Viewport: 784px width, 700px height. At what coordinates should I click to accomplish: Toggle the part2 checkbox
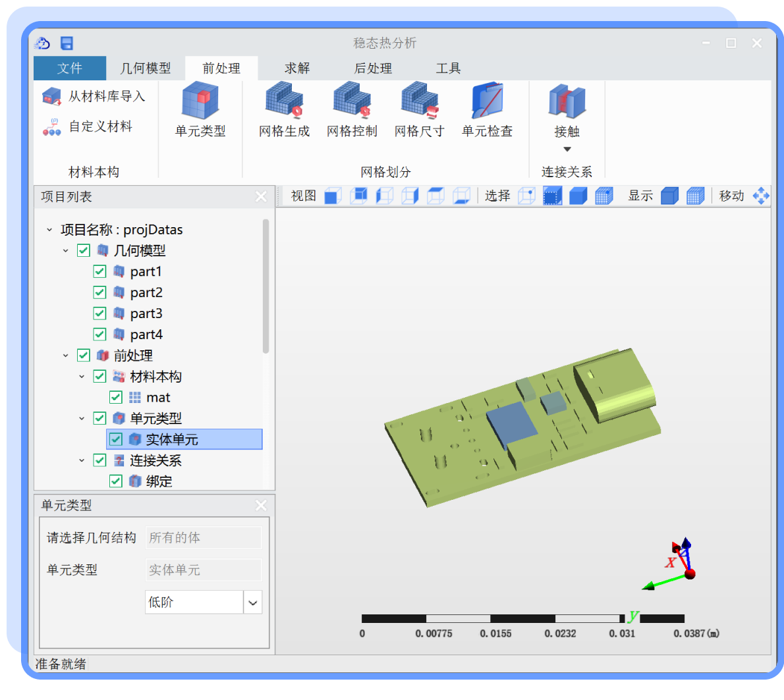pos(99,292)
